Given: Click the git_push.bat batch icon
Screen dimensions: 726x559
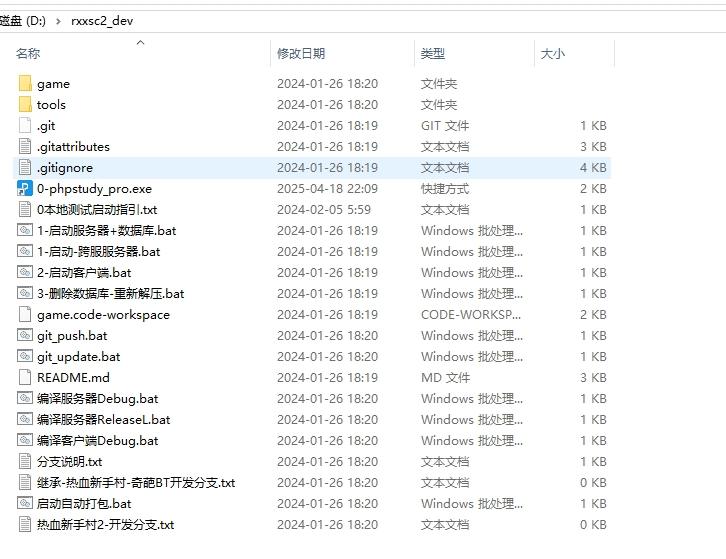Looking at the screenshot, I should tap(25, 335).
